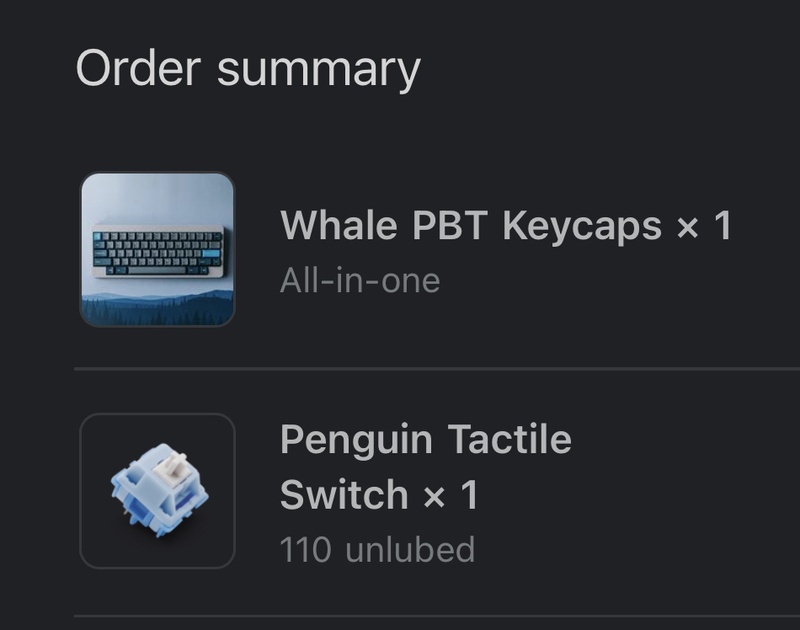Click the × 1 quantity beside Whale PBT Keycaps
Viewport: 800px width, 630px height.
tap(704, 225)
